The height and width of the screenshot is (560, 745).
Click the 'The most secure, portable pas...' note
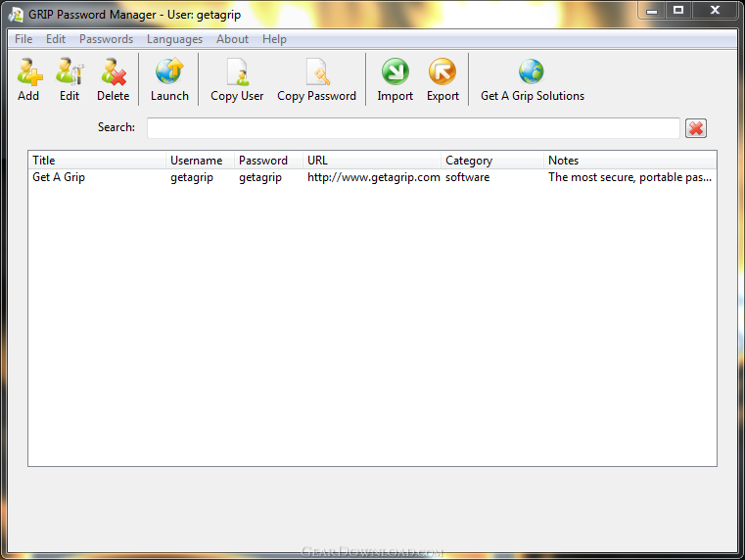click(x=629, y=177)
